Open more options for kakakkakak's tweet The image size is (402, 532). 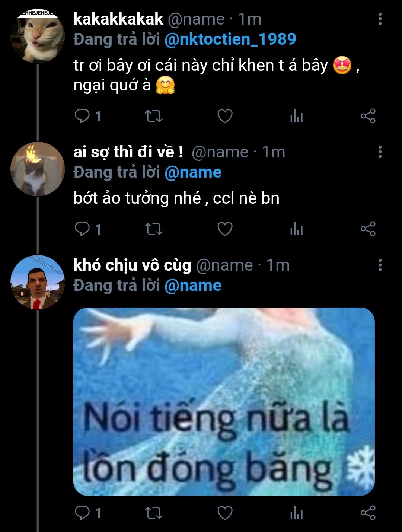tap(380, 19)
